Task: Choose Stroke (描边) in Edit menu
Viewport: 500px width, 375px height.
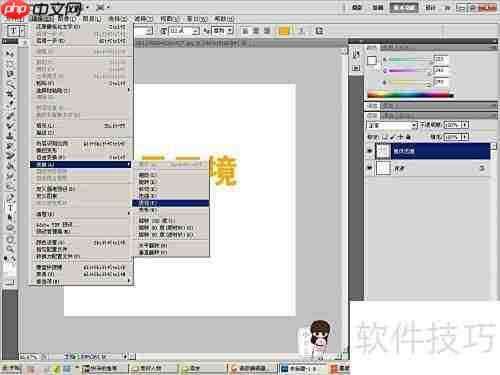Action: [x=80, y=132]
